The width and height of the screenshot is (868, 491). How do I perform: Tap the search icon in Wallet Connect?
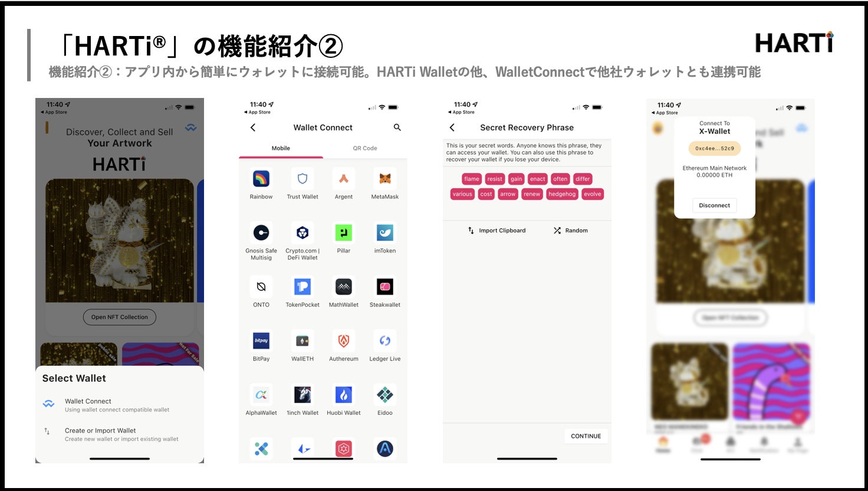point(397,127)
